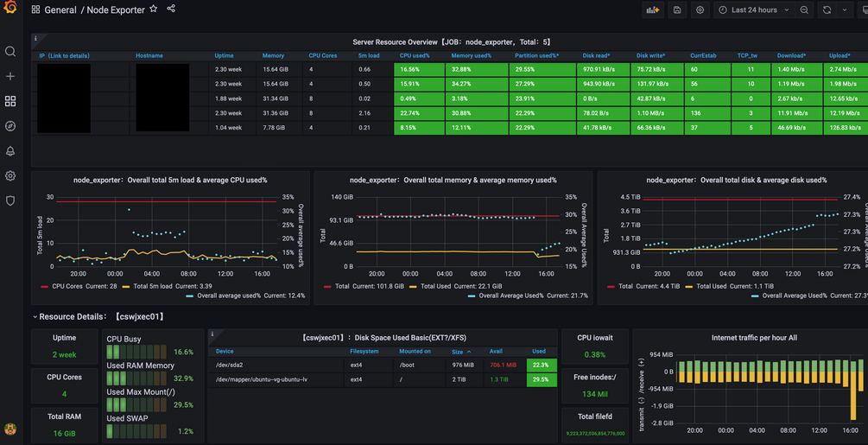The image size is (868, 445).
Task: Collapse the Resource Details row
Action: (35, 317)
